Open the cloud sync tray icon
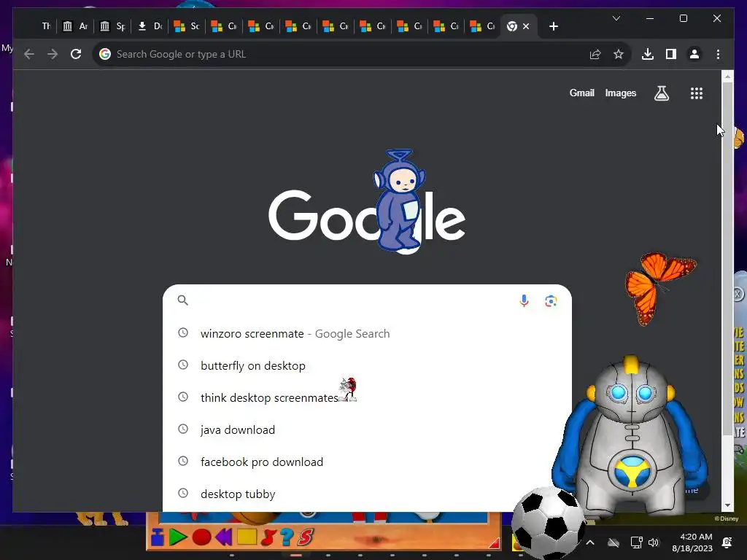 614,542
